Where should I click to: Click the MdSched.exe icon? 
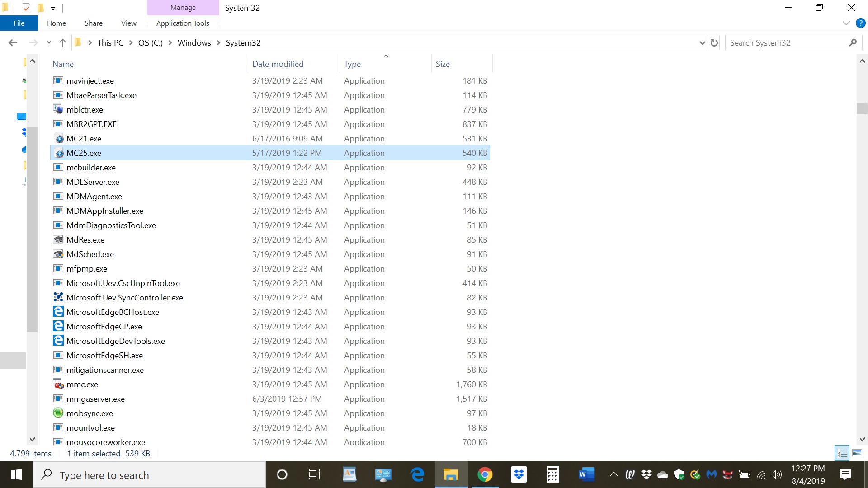point(58,254)
